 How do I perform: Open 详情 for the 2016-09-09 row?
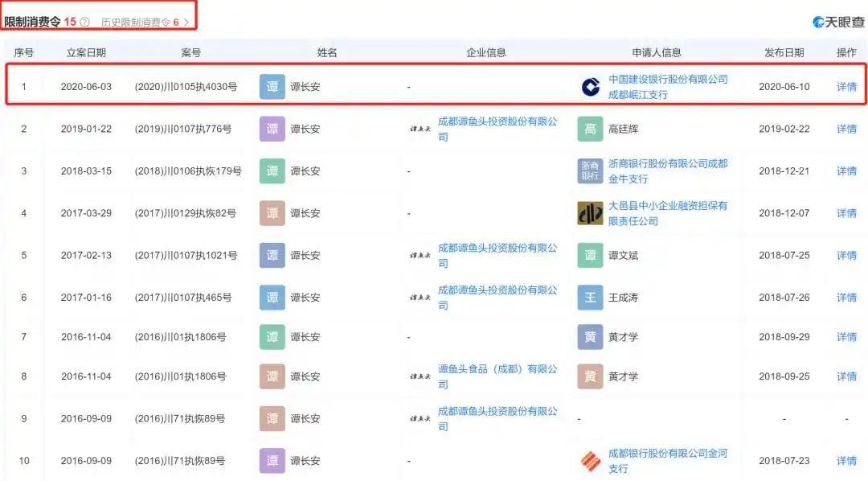point(846,460)
